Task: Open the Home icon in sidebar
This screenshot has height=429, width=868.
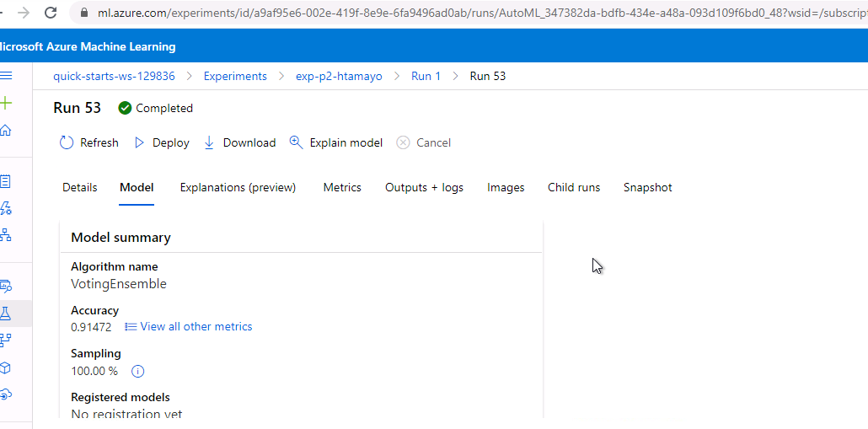Action: coord(6,130)
